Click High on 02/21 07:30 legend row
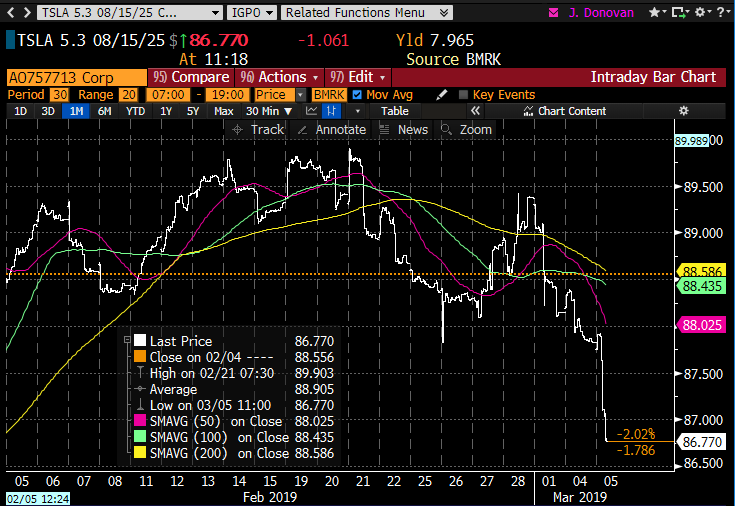 click(x=234, y=373)
